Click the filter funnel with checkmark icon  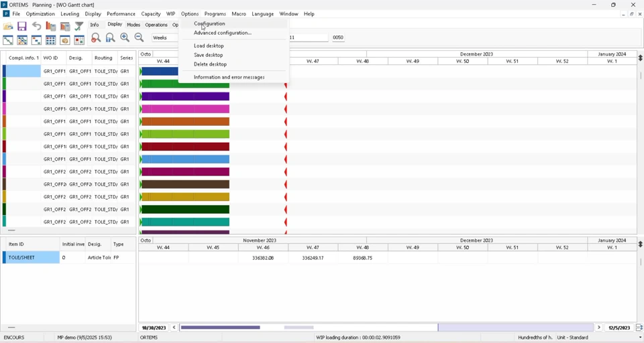(x=79, y=26)
